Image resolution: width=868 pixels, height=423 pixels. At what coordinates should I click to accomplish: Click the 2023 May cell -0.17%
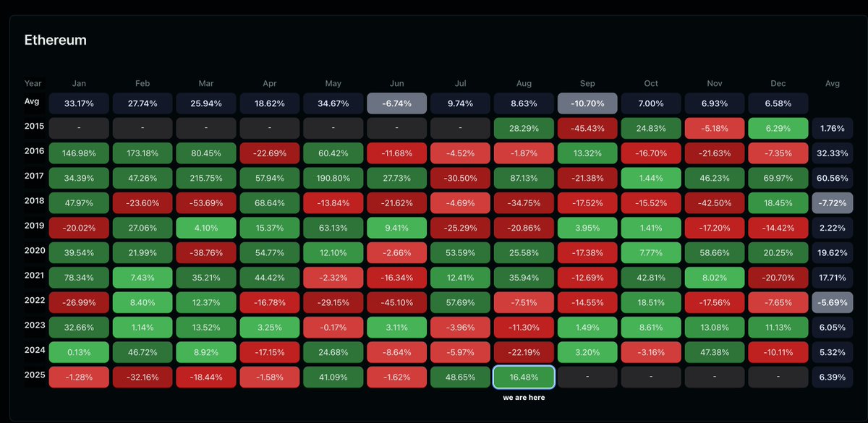coord(333,328)
